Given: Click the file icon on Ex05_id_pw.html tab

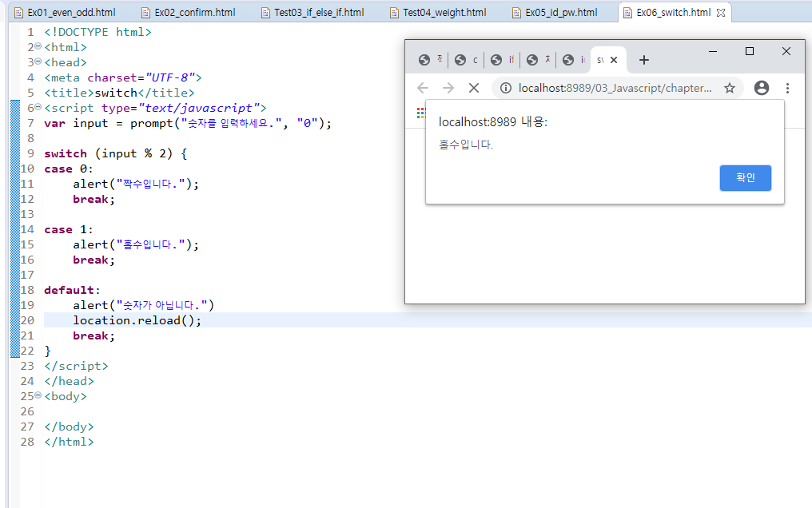Looking at the screenshot, I should (516, 13).
